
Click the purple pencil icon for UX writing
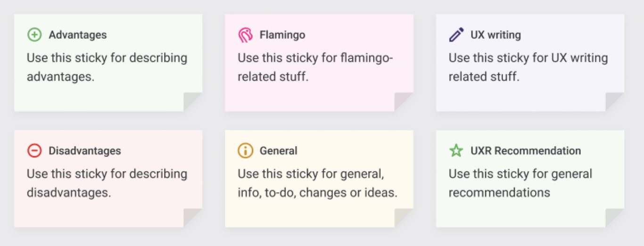[456, 35]
